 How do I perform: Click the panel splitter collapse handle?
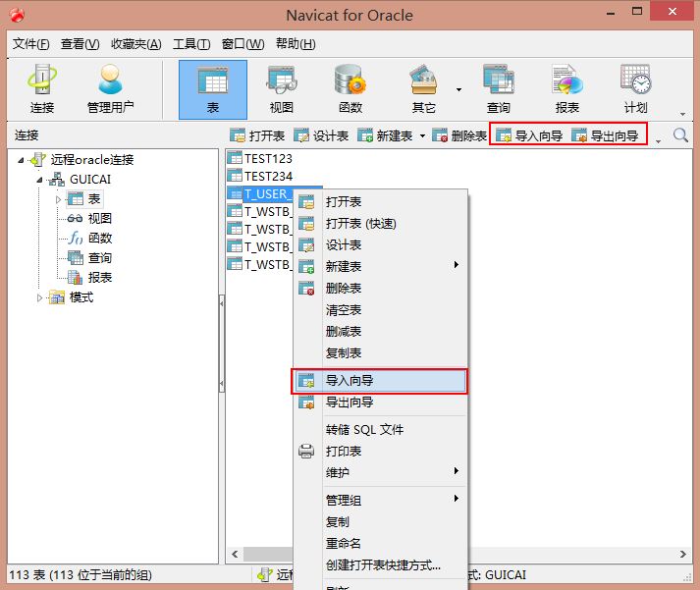click(222, 344)
